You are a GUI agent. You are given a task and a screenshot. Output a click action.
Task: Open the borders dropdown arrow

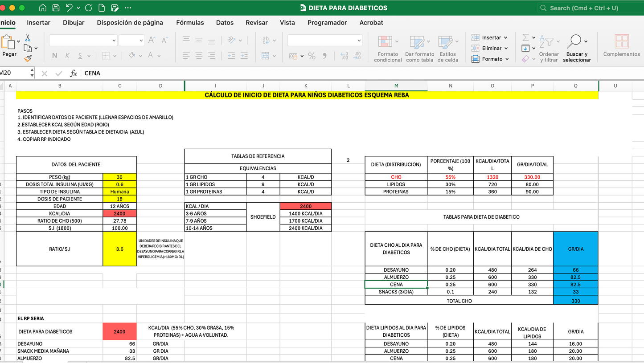tap(115, 56)
